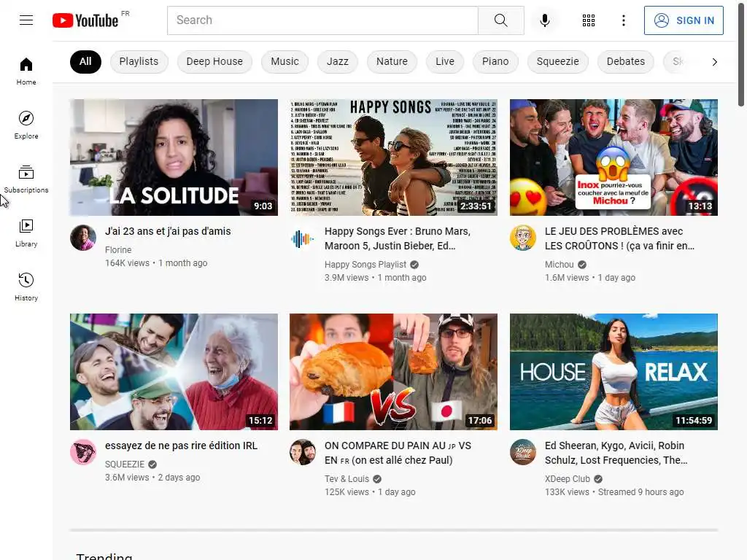Open Subscriptions in sidebar
Viewport: 747px width, 560px height.
tap(26, 179)
